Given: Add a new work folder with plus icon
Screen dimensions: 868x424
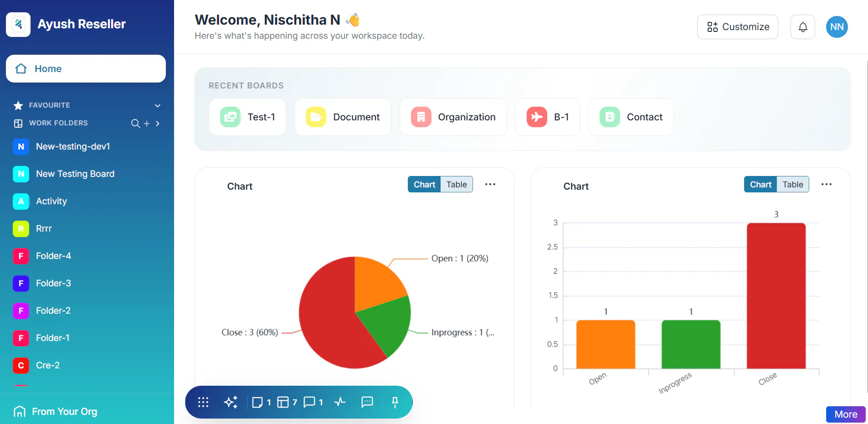Looking at the screenshot, I should [147, 124].
